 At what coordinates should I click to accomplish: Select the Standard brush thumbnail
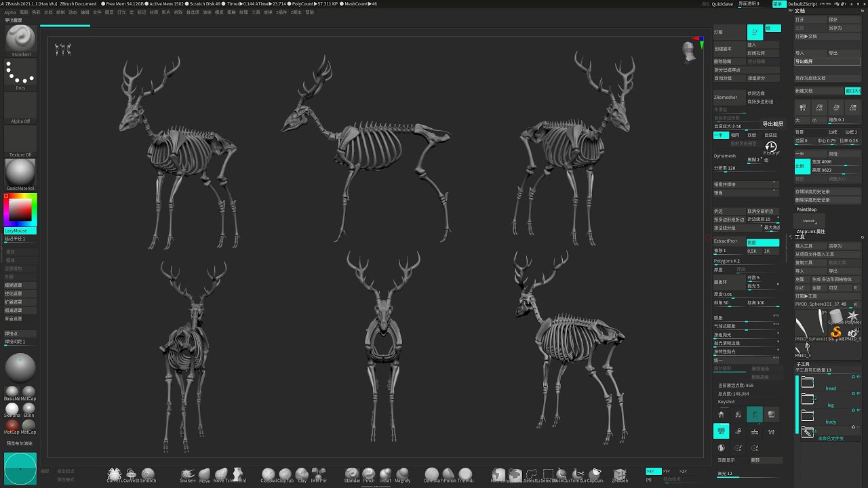(20, 39)
